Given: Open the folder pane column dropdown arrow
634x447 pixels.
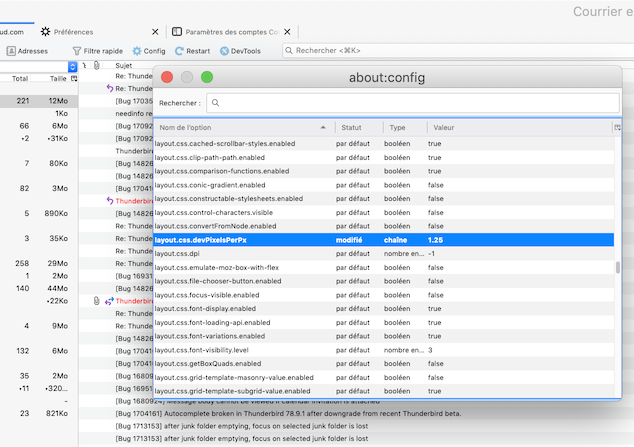Looking at the screenshot, I should pyautogui.click(x=72, y=66).
